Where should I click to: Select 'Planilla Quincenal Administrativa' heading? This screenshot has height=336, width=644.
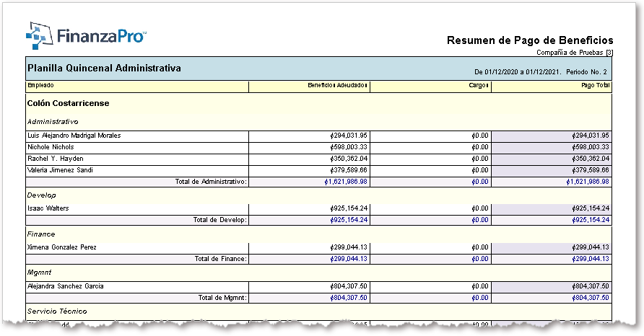(x=104, y=68)
